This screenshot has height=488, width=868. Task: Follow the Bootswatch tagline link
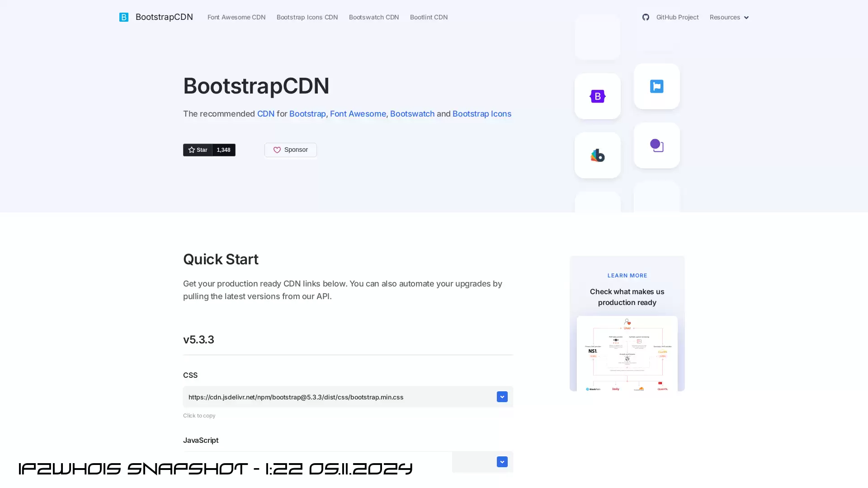tap(412, 114)
